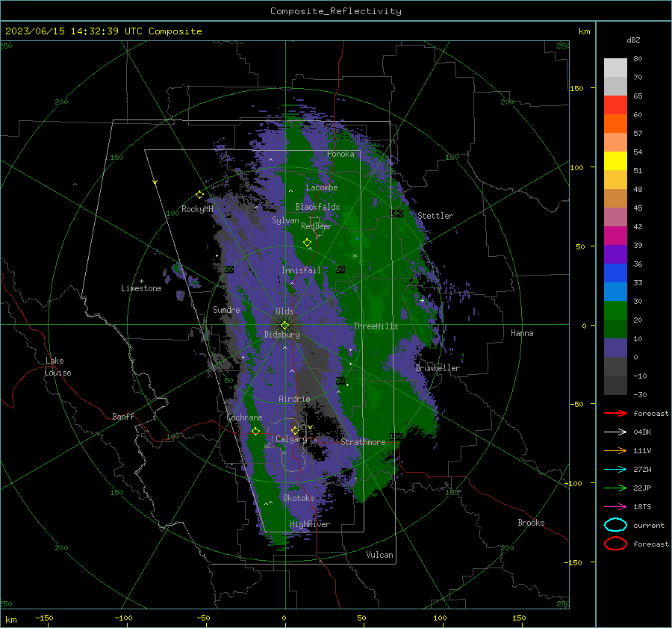Click the Sylvan label
672x628 pixels.
[x=285, y=220]
